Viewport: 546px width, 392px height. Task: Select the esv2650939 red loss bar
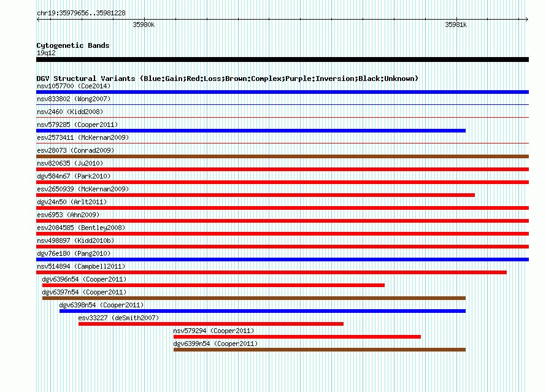(x=256, y=195)
